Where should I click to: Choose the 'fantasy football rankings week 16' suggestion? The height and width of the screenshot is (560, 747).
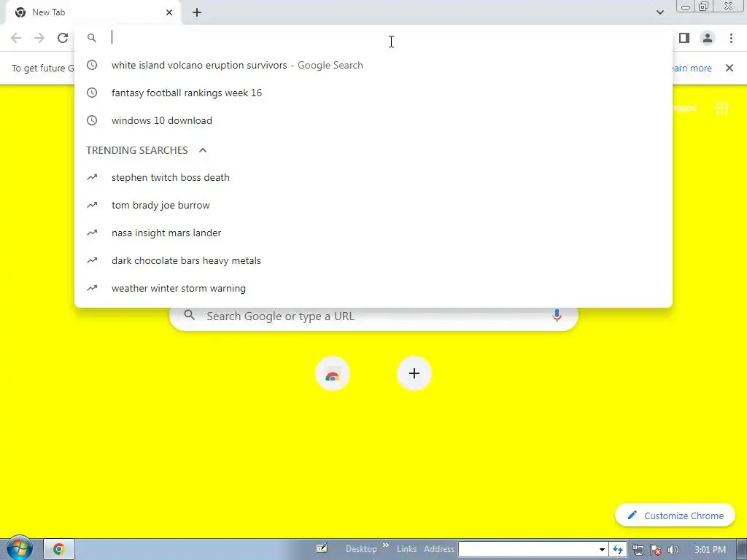pos(373,93)
